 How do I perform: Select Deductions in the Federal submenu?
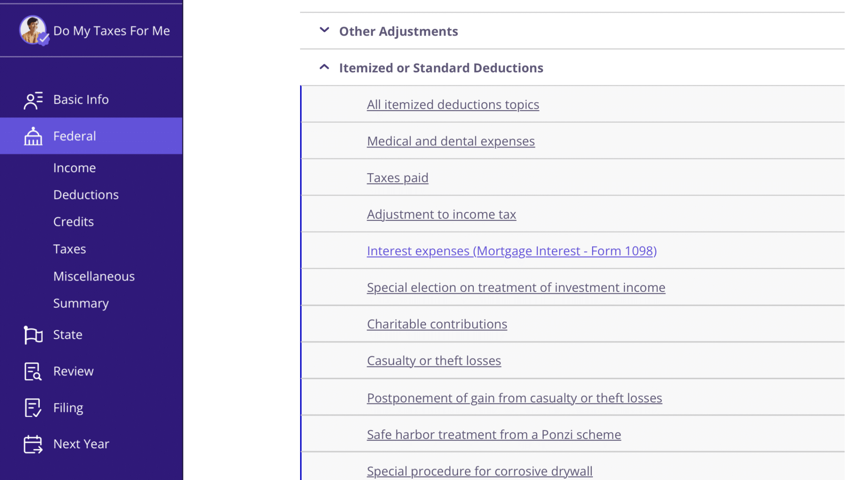tap(86, 195)
